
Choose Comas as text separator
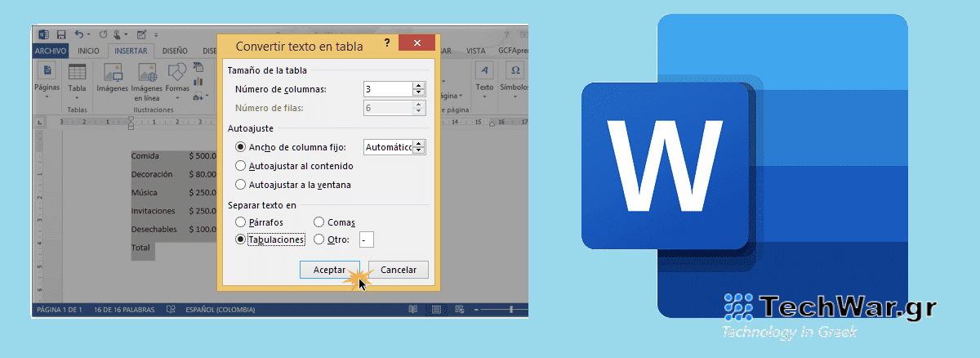319,222
